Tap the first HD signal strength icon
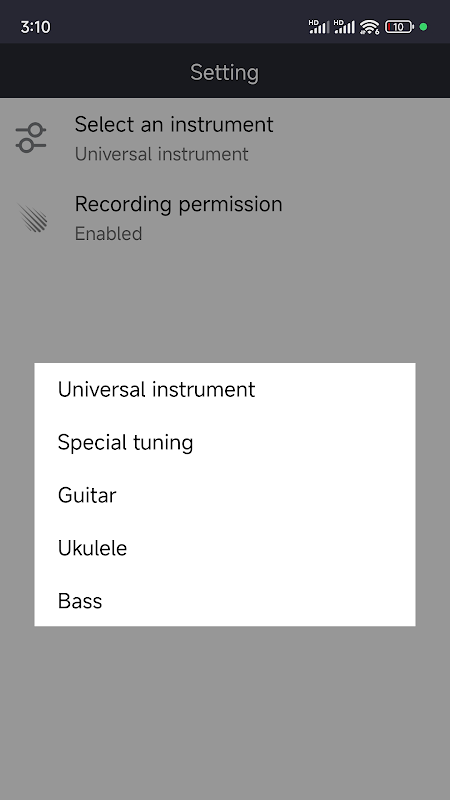 (319, 27)
